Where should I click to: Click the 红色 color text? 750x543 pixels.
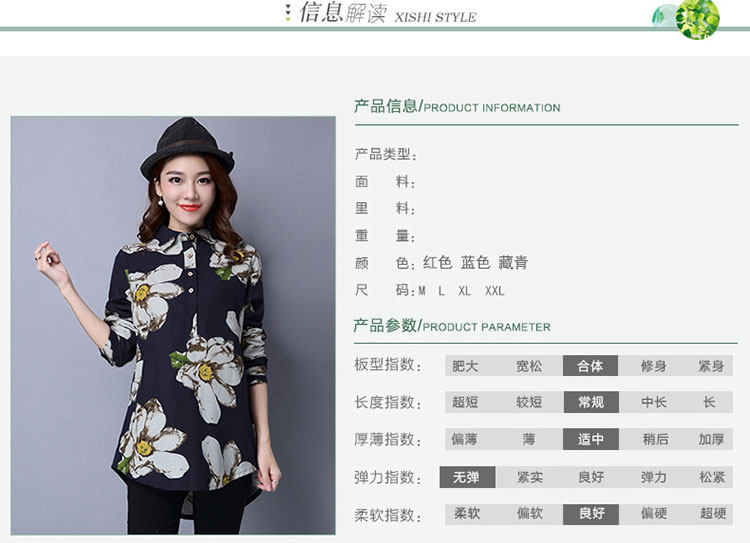(437, 263)
